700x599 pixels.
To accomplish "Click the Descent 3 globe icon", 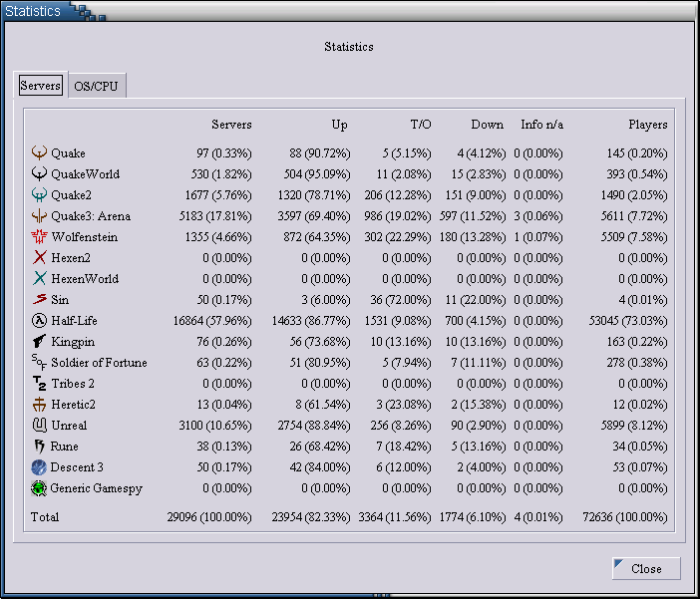I will [39, 466].
